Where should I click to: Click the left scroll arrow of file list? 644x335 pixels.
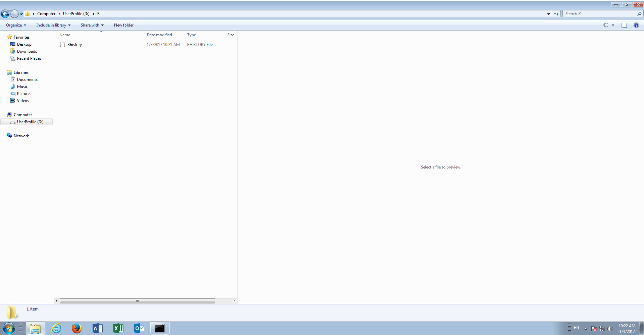(56, 301)
